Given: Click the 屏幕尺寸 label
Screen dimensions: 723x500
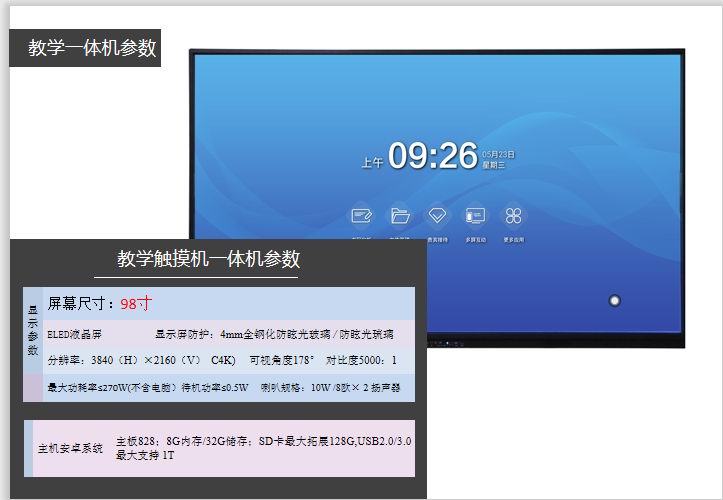Looking at the screenshot, I should pos(82,303).
